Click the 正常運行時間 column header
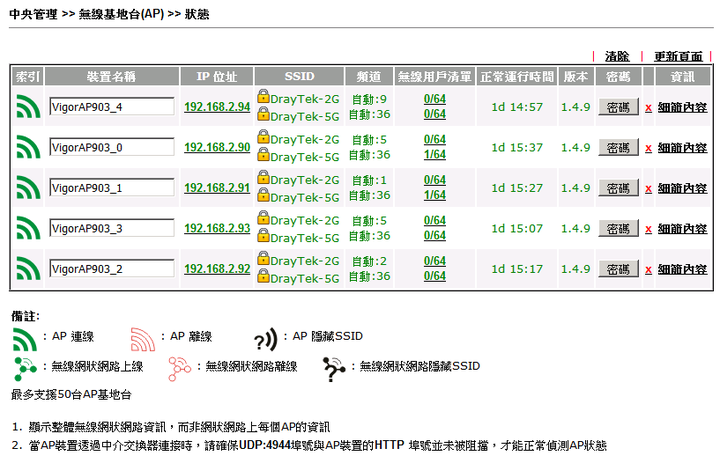The height and width of the screenshot is (456, 720). tap(517, 76)
